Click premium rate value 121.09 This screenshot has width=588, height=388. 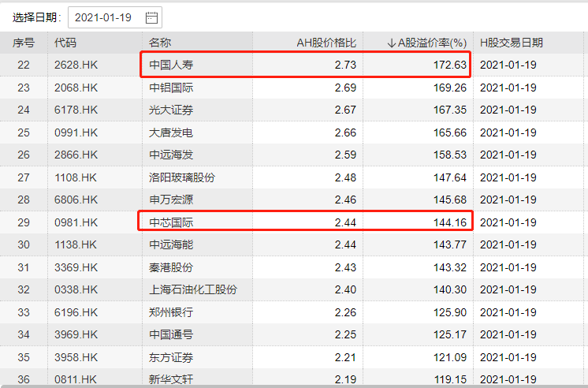450,357
